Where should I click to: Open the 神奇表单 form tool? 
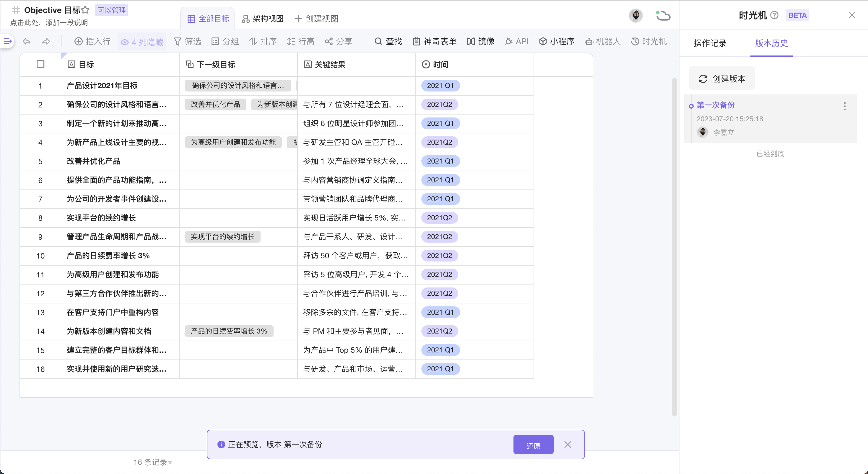pos(435,41)
